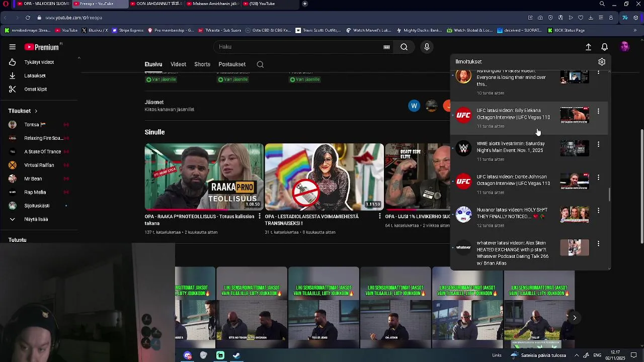Switch to the Videot tab
The image size is (644, 362).
pos(178,64)
